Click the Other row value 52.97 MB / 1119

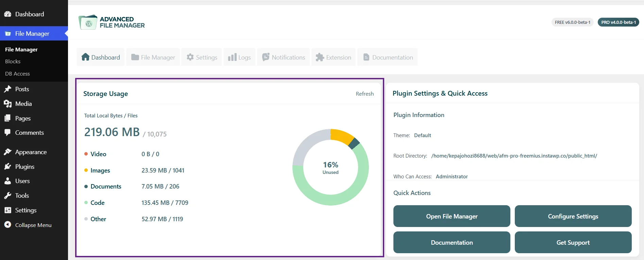[x=162, y=219]
